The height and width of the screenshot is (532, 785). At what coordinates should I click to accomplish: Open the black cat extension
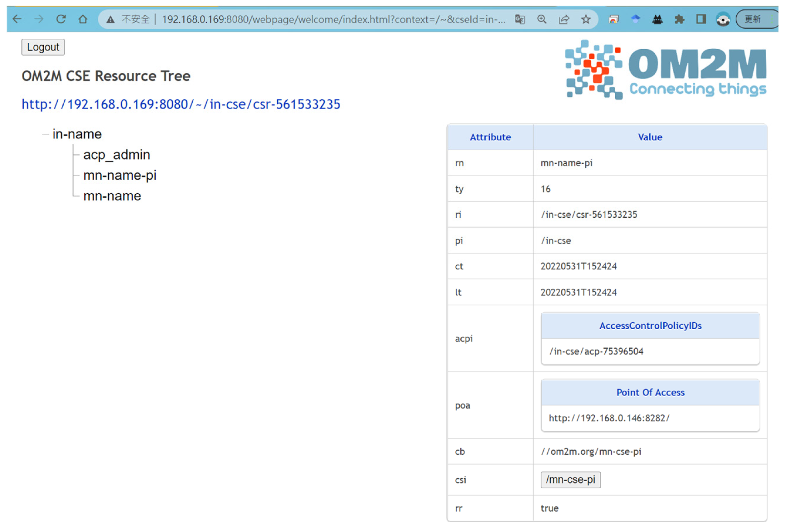pos(657,19)
